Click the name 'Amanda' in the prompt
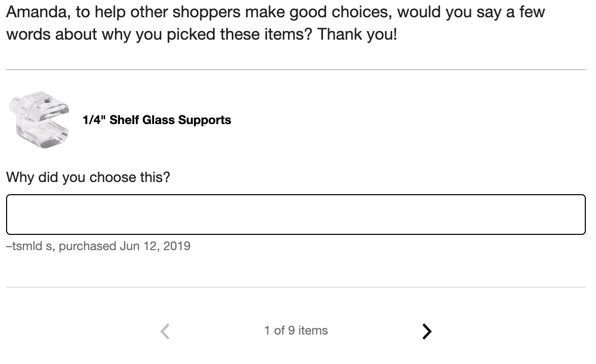Image resolution: width=596 pixels, height=364 pixels. click(37, 12)
